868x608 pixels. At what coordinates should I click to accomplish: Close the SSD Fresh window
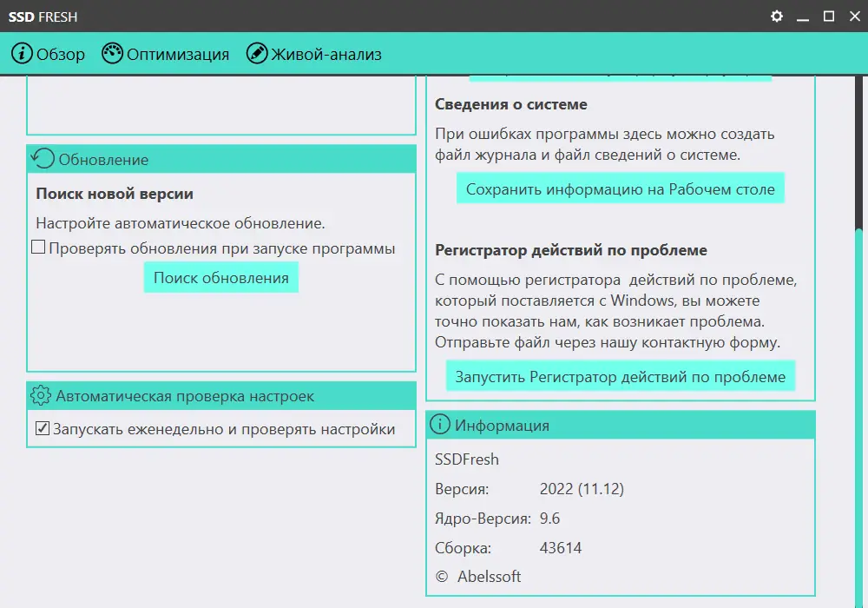click(x=855, y=16)
